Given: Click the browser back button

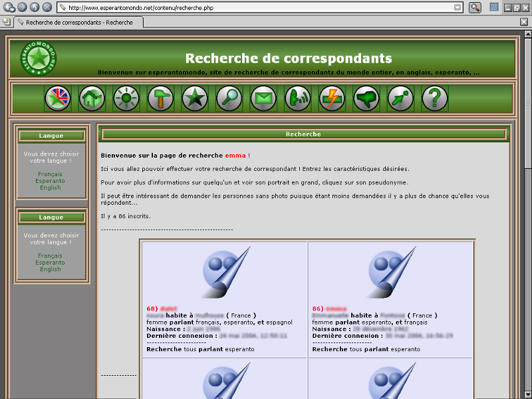Looking at the screenshot, I should 7,7.
